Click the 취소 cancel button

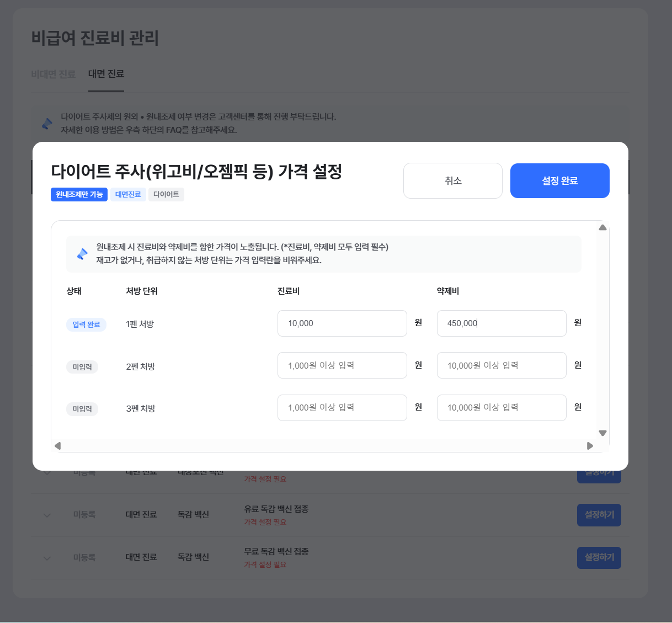tap(452, 180)
